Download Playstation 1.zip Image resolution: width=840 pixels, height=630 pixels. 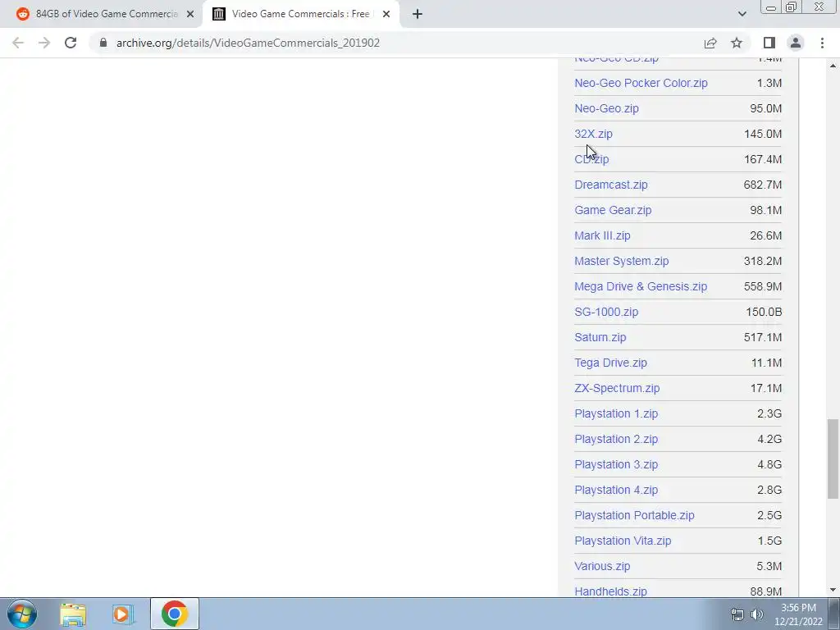pyautogui.click(x=616, y=413)
